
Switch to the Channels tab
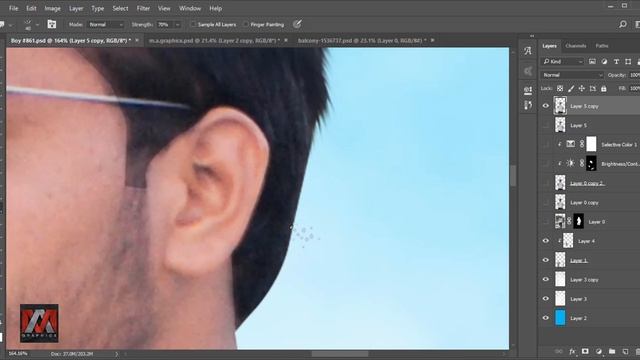pyautogui.click(x=576, y=46)
